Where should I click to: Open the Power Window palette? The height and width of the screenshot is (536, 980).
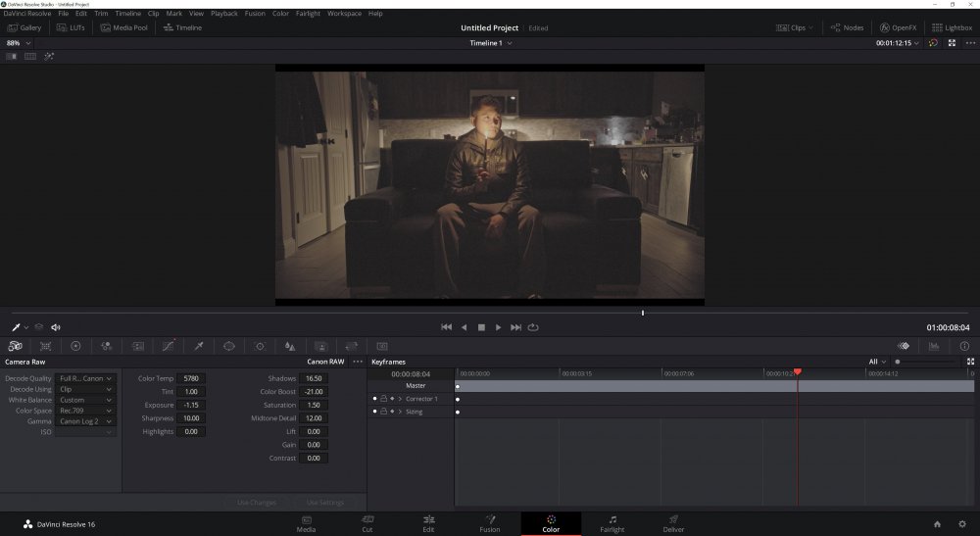(x=229, y=346)
